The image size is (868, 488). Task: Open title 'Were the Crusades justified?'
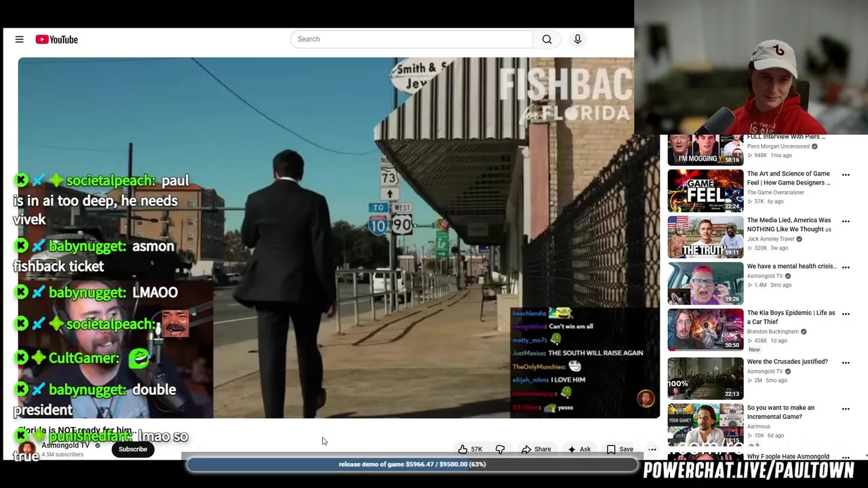point(787,362)
